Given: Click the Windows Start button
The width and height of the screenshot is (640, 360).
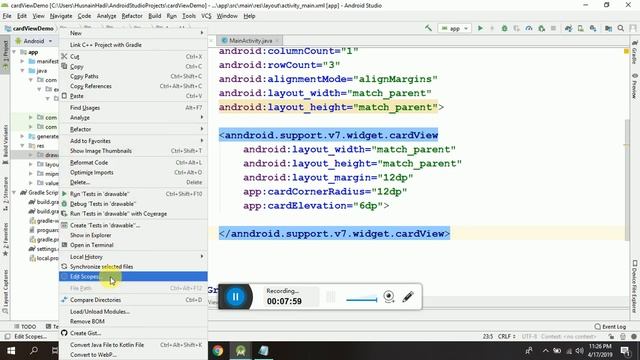Looking at the screenshot, I should (x=11, y=351).
